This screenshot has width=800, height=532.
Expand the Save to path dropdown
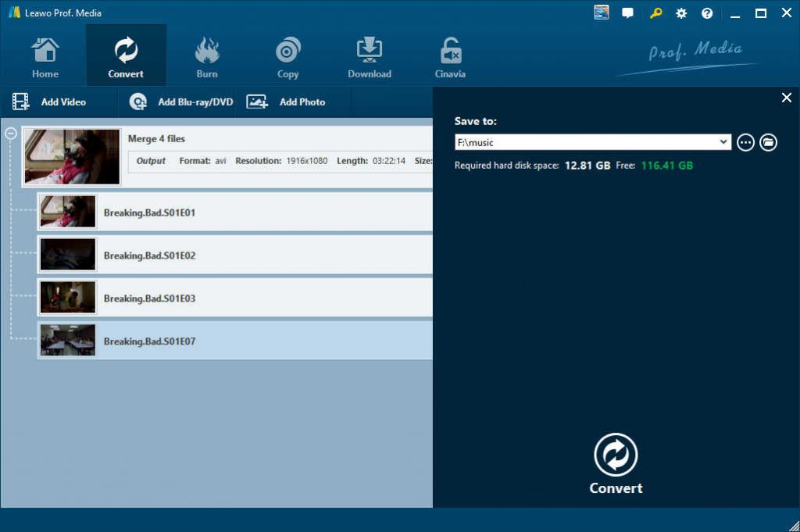pos(723,142)
